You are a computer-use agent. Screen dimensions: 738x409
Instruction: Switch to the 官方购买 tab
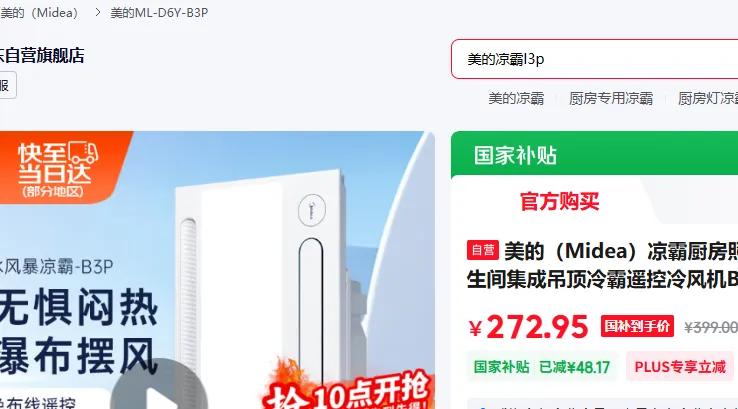559,201
